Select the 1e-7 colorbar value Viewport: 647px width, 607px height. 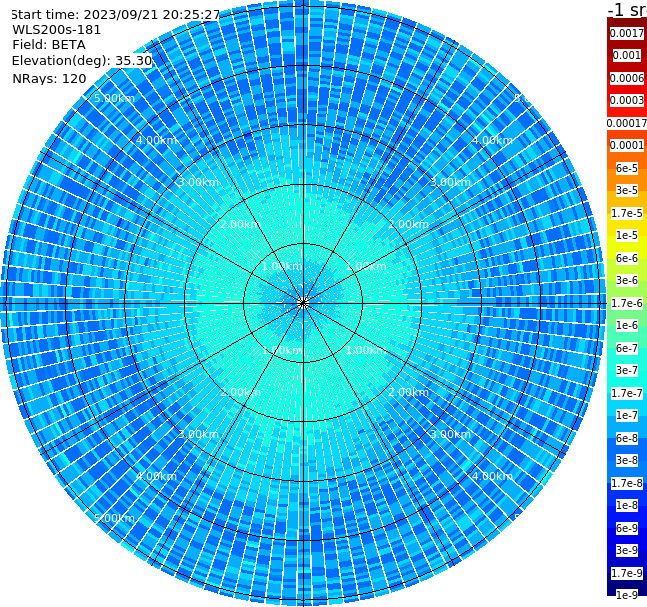627,415
